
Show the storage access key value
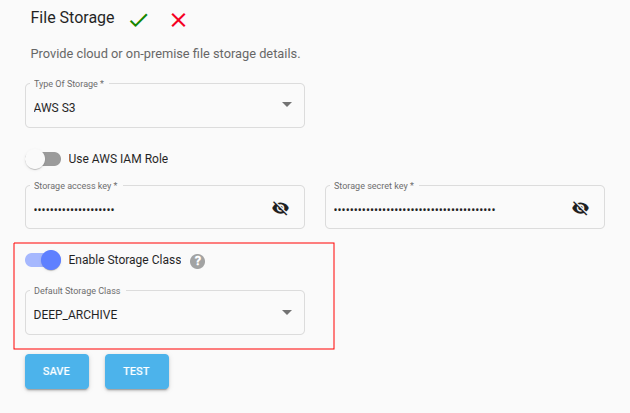pos(280,208)
